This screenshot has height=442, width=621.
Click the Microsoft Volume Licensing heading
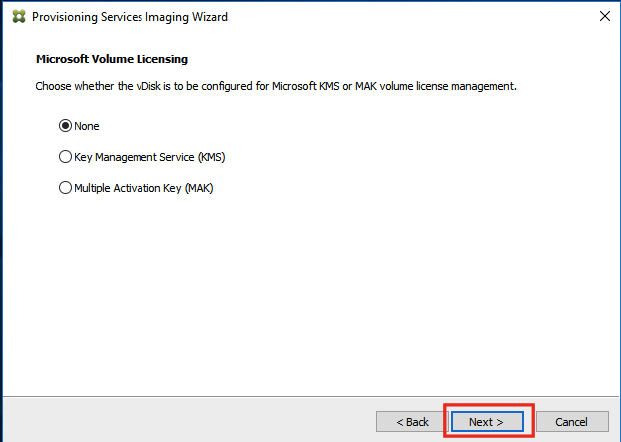pyautogui.click(x=112, y=59)
